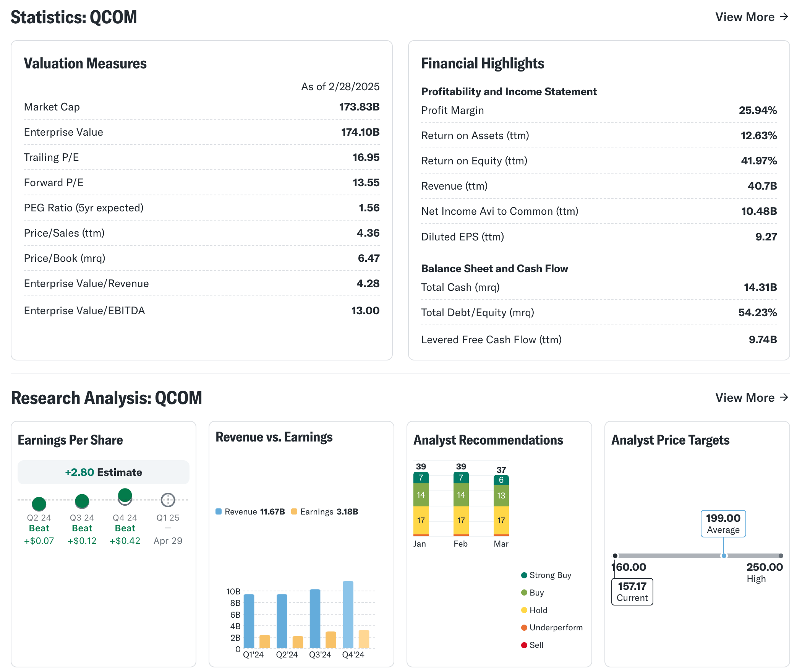This screenshot has width=797, height=672.
Task: Click the blue Revenue legend swatch
Action: click(x=219, y=512)
